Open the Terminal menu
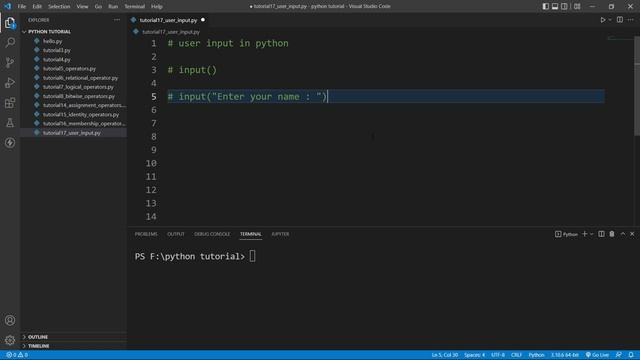Viewport: 640px width, 360px height. [135, 7]
